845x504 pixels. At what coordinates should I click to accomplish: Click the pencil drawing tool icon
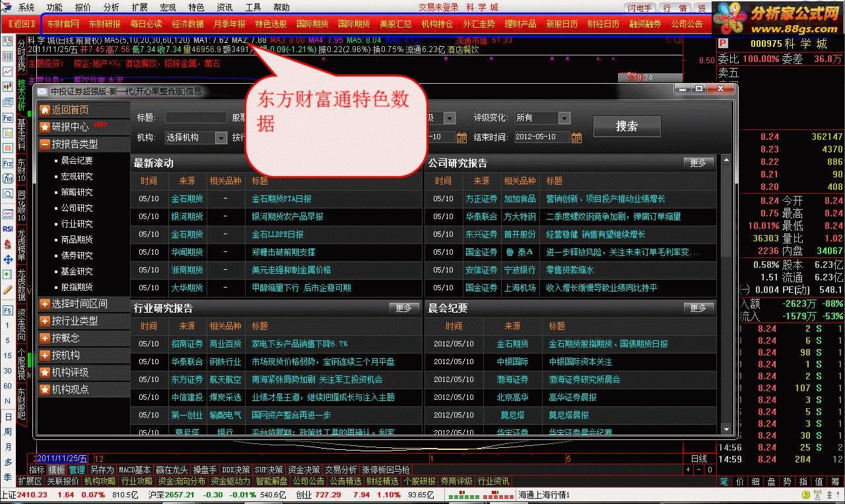[x=8, y=289]
